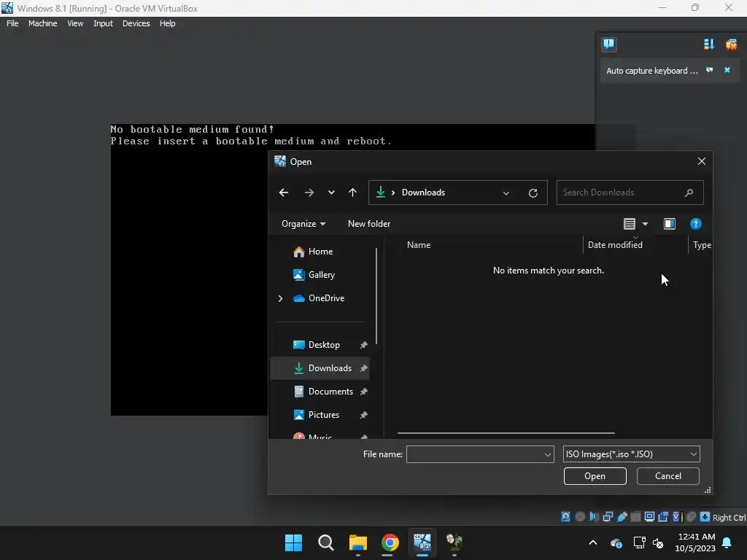Click the delete all notifications icon
Viewport: 747px width, 560px height.
[x=731, y=44]
